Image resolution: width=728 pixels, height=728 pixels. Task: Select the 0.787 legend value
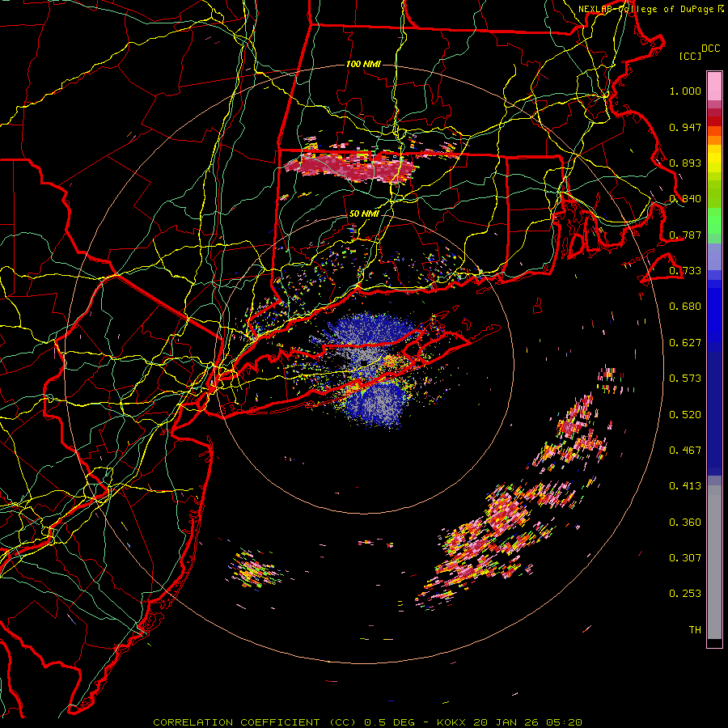coord(685,235)
